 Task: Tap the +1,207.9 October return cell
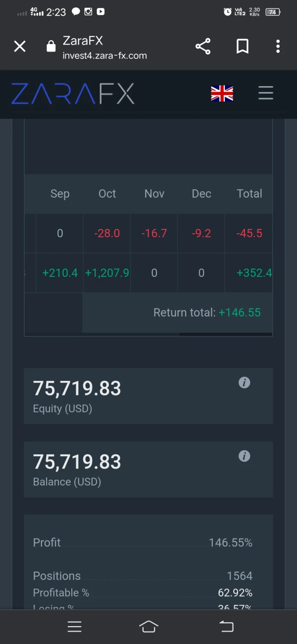107,273
